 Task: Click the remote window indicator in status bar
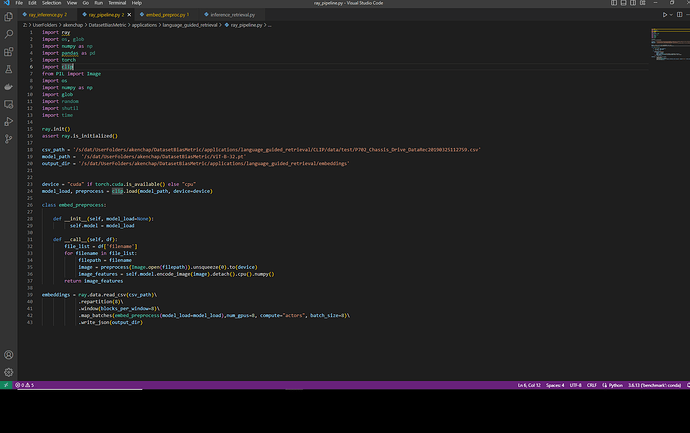coord(6,385)
